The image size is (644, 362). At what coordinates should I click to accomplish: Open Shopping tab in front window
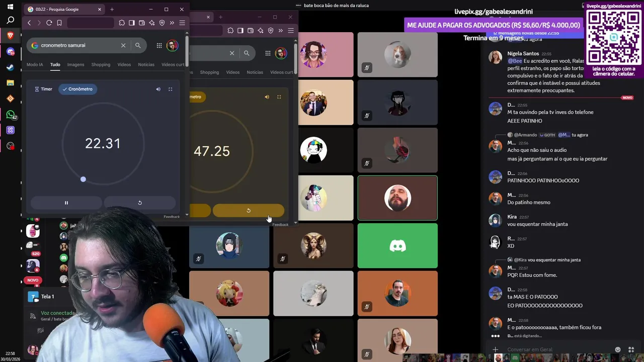(x=101, y=64)
